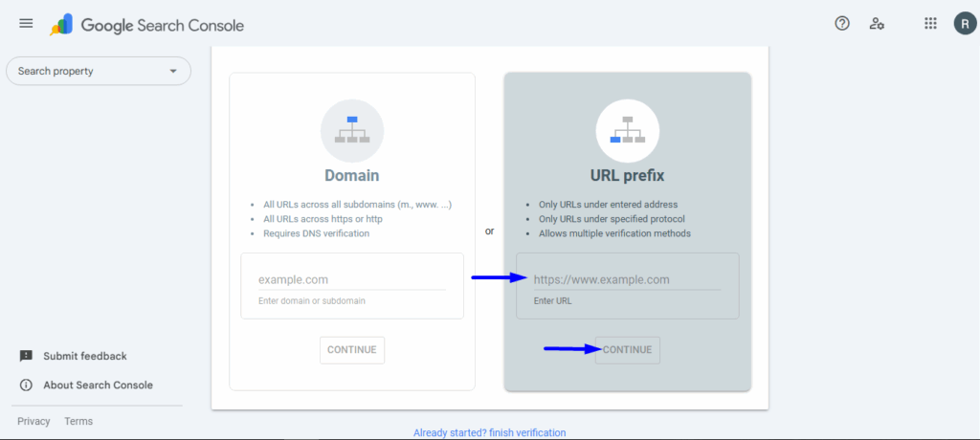Open the hamburger main menu
Viewport: 980px width, 440px height.
26,24
